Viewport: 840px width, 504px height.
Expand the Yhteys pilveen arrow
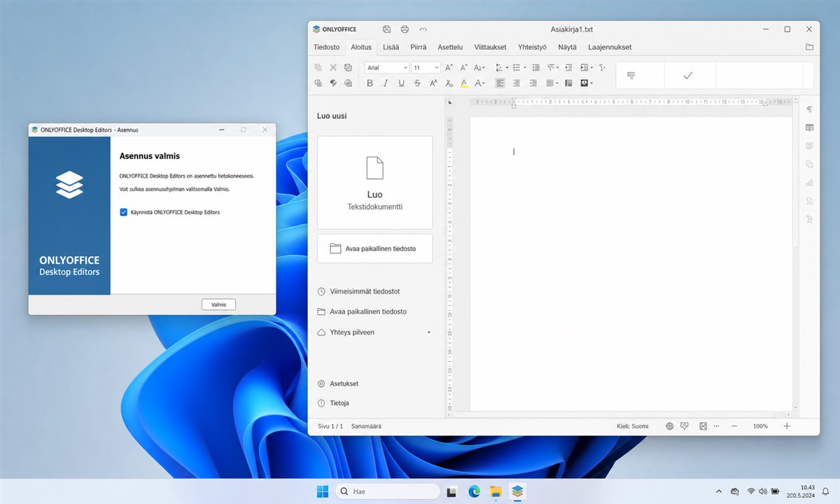(429, 332)
